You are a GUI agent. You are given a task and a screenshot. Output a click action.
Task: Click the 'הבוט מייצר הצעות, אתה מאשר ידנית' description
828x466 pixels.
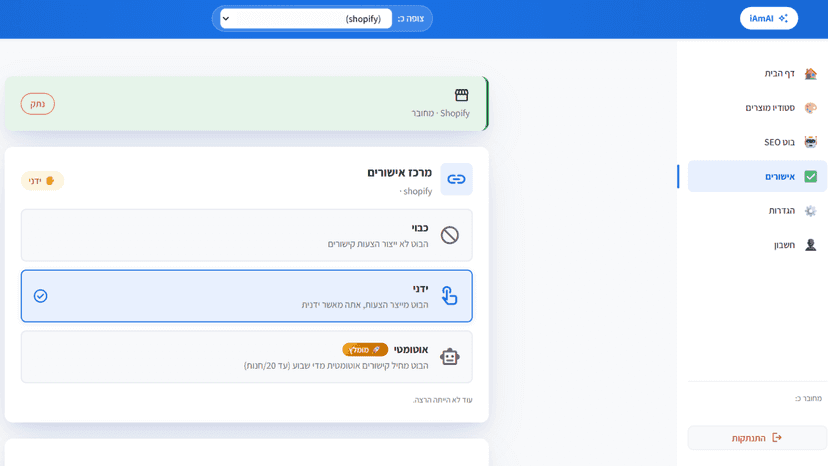pyautogui.click(x=365, y=305)
